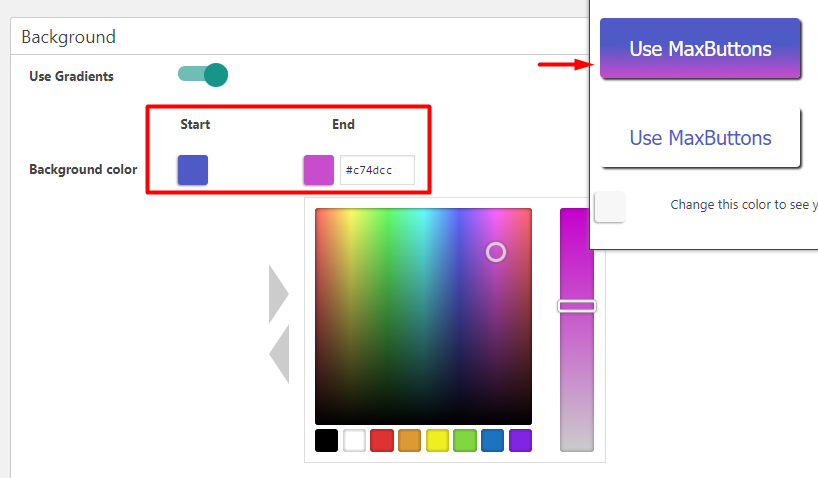Viewport: 818px width, 478px height.
Task: Click the circular picker handle in color field
Action: point(496,252)
